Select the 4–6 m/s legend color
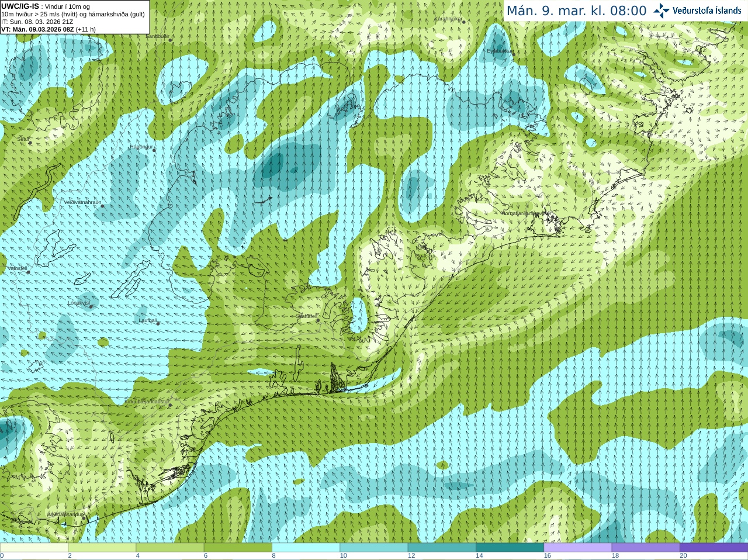The image size is (748, 560). (x=169, y=548)
